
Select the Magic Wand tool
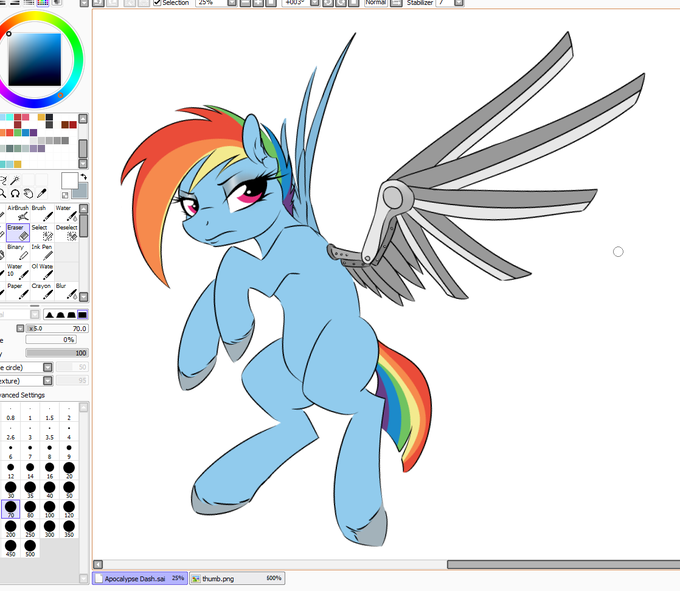15,180
